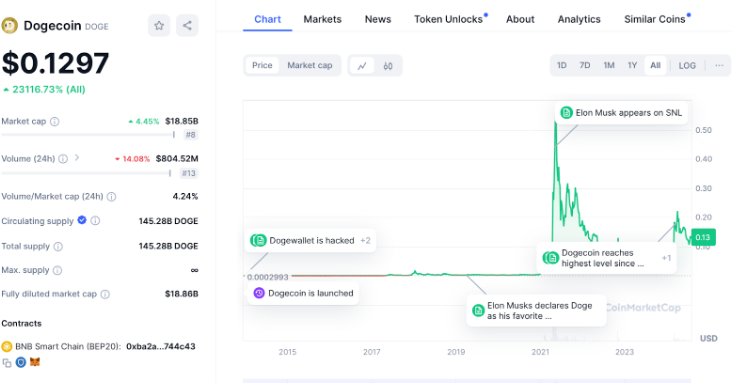The width and height of the screenshot is (732, 383).
Task: Set chart range to 1D
Action: (x=562, y=65)
